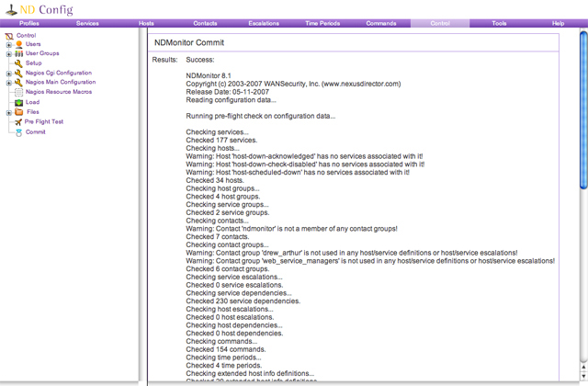The image size is (588, 386).
Task: Open the Contacts tab
Action: [x=205, y=23]
